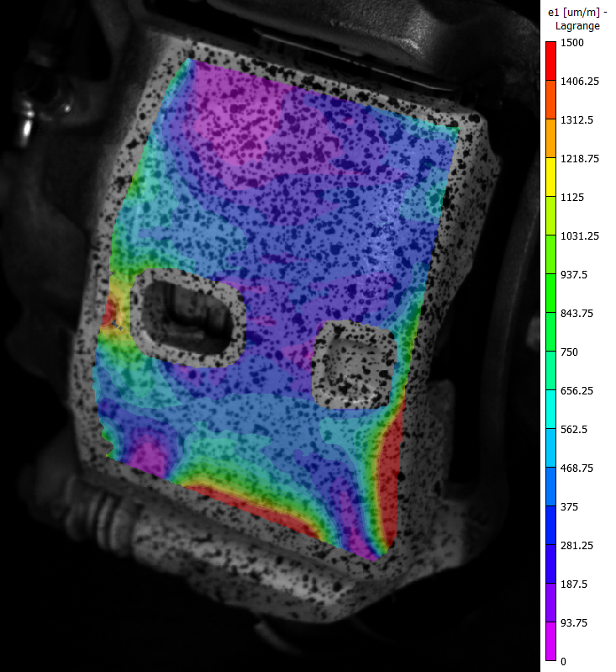Select the 1500 legend value
The width and height of the screenshot is (616, 672).
pos(571,42)
